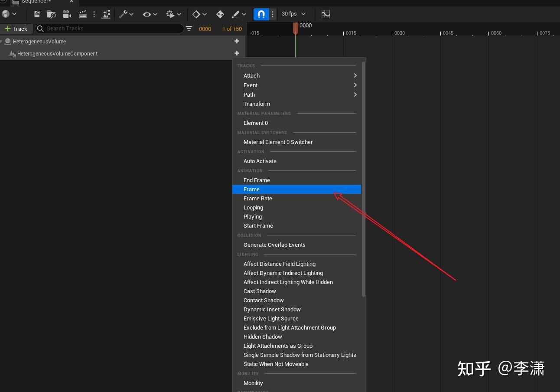Click the Save sequence icon
The height and width of the screenshot is (392, 560).
[x=37, y=14]
